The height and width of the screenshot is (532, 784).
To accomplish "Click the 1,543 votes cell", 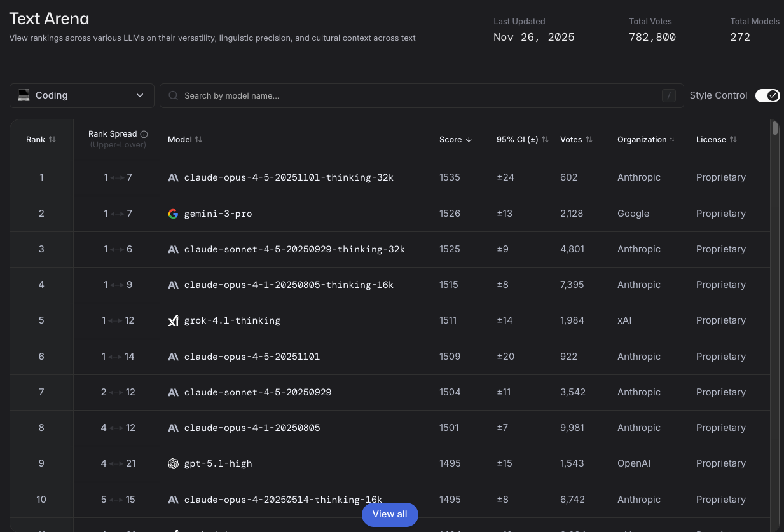I will (572, 463).
